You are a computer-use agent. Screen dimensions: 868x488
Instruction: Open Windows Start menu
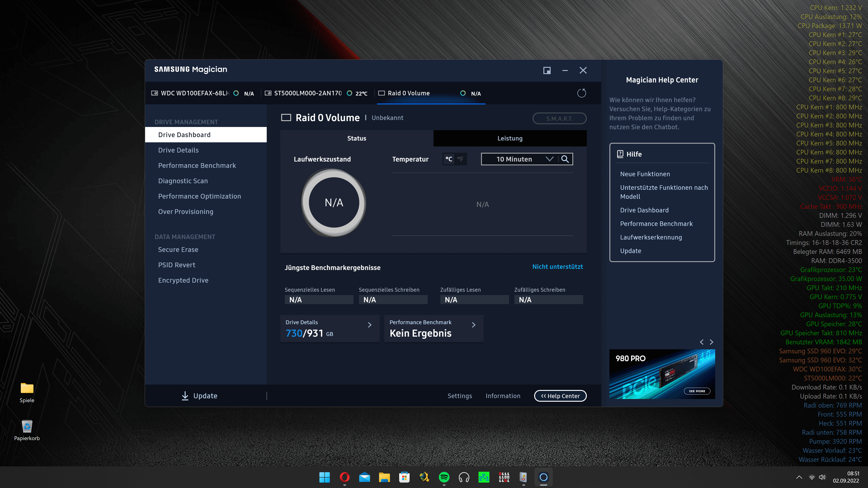point(325,477)
